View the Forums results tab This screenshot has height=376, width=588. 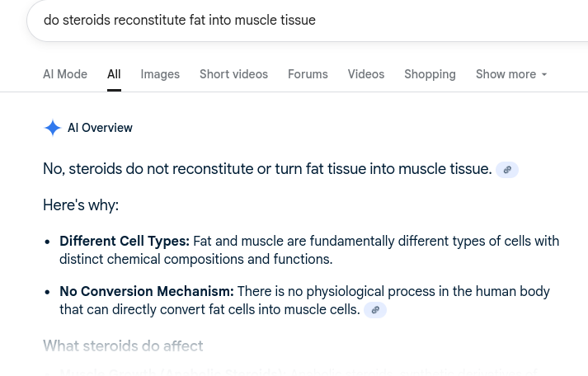308,74
